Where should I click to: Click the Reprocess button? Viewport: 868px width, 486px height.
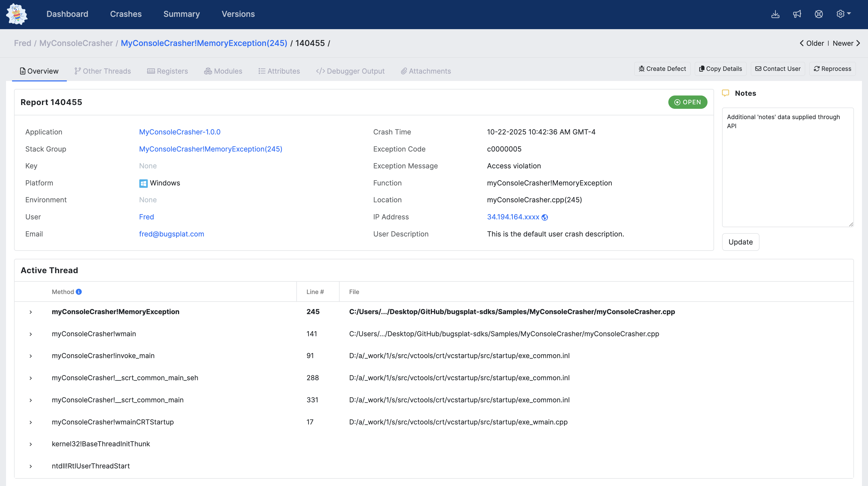click(x=832, y=69)
